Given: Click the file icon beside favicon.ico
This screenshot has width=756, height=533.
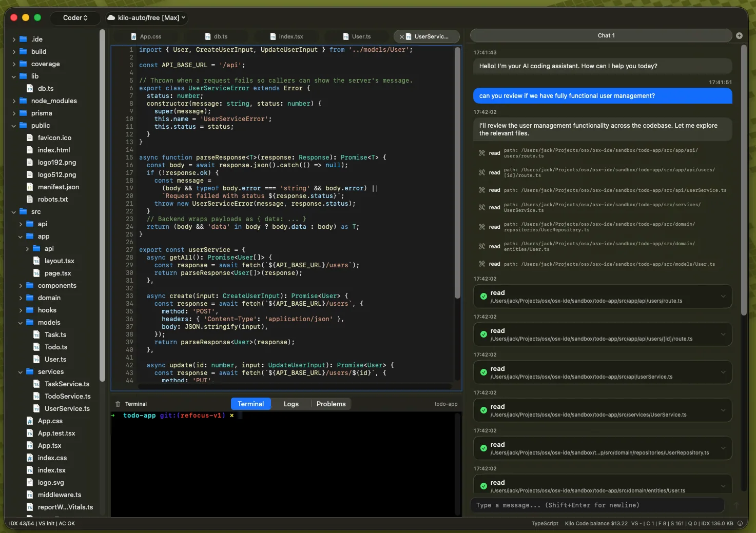Looking at the screenshot, I should pyautogui.click(x=30, y=138).
